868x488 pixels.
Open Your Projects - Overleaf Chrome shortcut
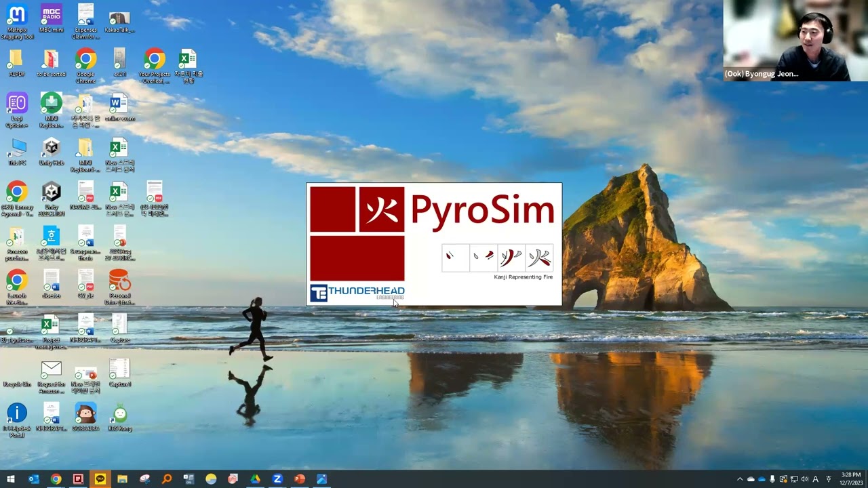(155, 66)
